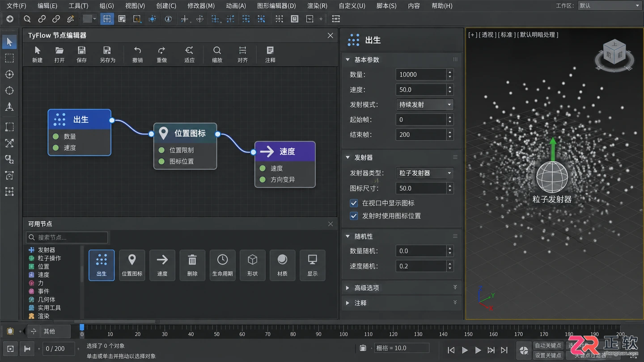The width and height of the screenshot is (644, 362).
Task: Pick the 形状 cube node in the palette
Action: click(x=253, y=265)
